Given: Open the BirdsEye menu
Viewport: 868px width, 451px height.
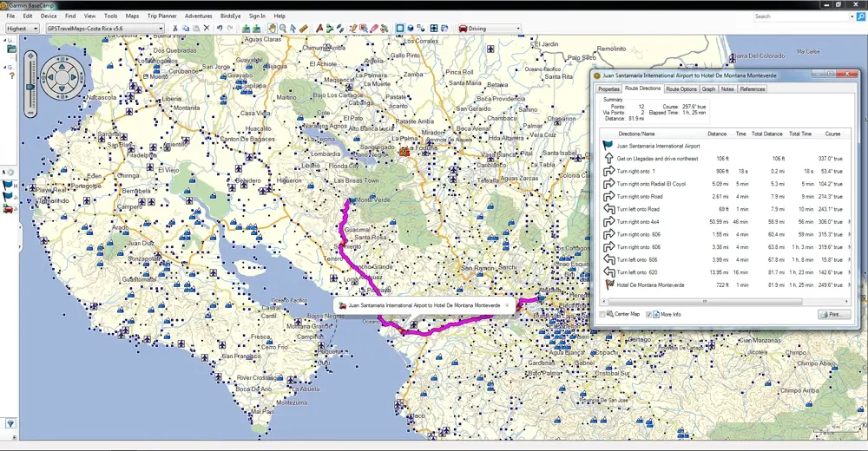Looking at the screenshot, I should 230,16.
